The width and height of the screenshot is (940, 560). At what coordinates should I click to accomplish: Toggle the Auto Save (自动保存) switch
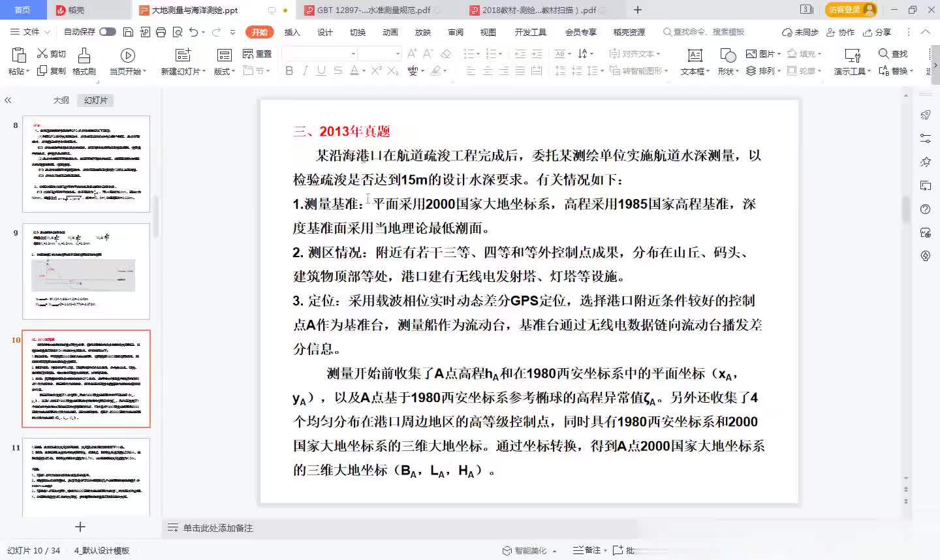108,32
